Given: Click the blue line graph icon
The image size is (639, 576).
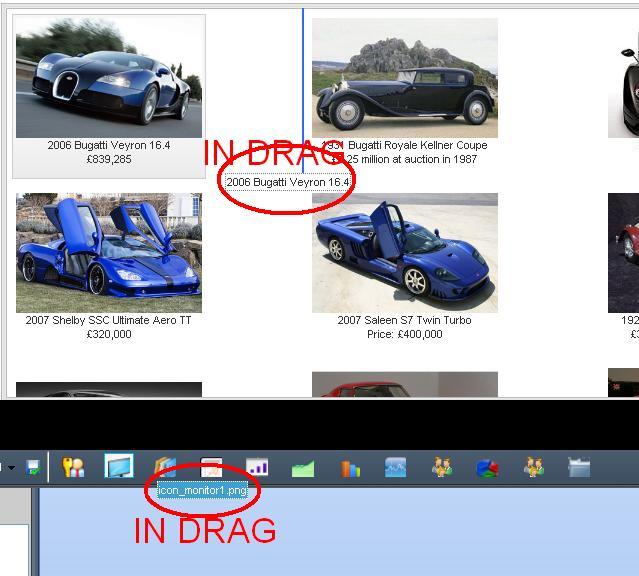Looking at the screenshot, I should (x=395, y=467).
